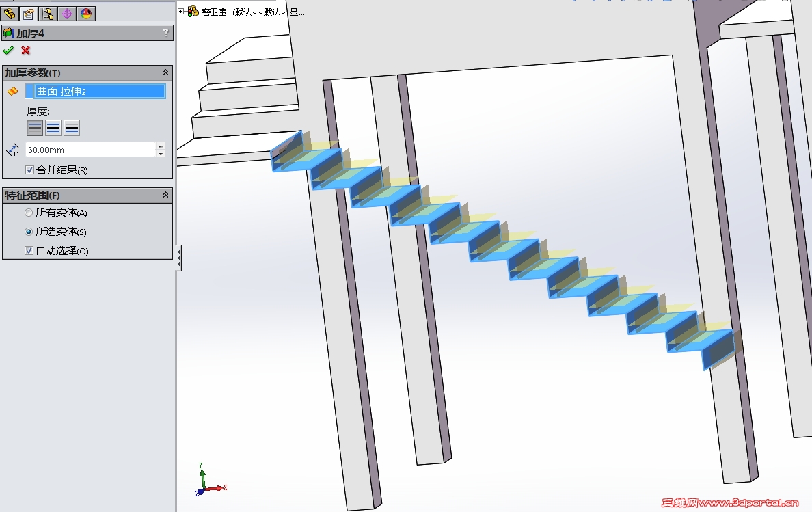The width and height of the screenshot is (812, 512).
Task: Open help for the 加厚4 feature
Action: tap(165, 33)
